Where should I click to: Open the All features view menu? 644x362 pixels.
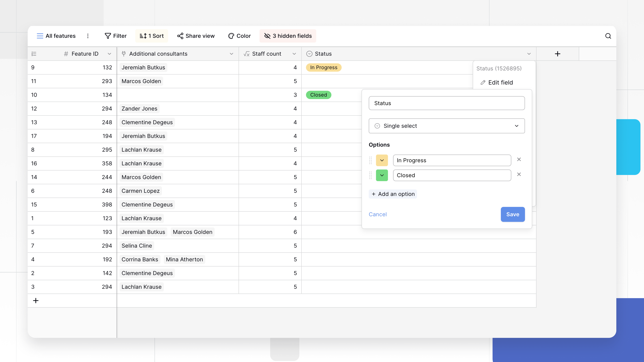[56, 36]
